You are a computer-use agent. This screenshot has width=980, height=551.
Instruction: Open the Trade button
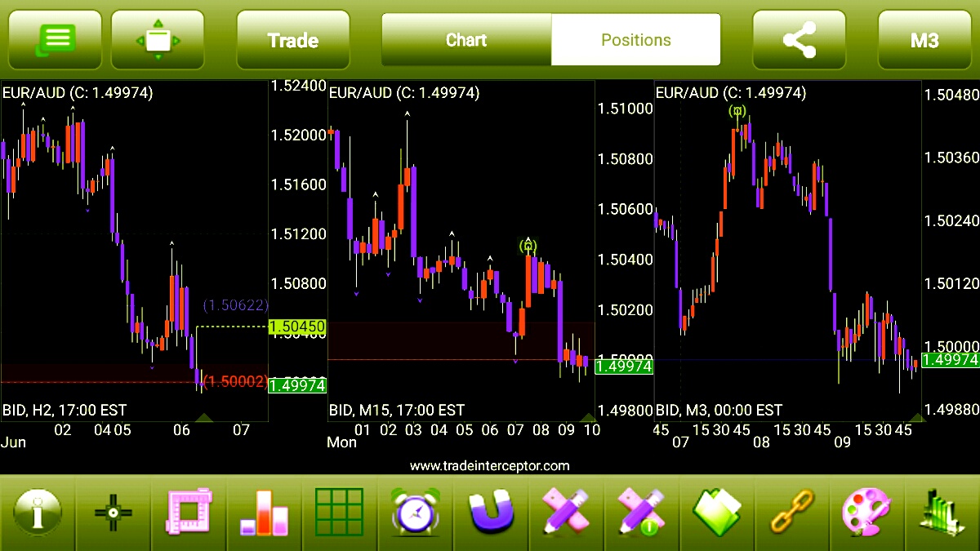point(293,39)
